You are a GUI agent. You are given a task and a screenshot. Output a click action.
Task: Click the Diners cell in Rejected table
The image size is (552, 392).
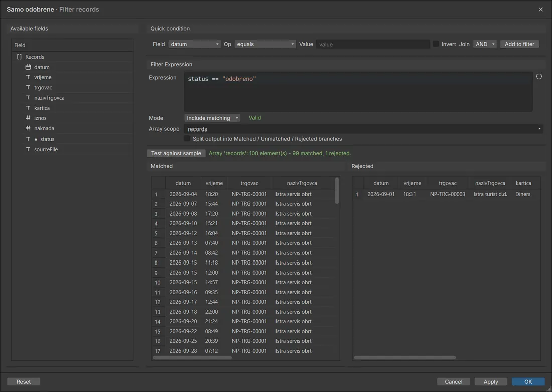point(523,194)
